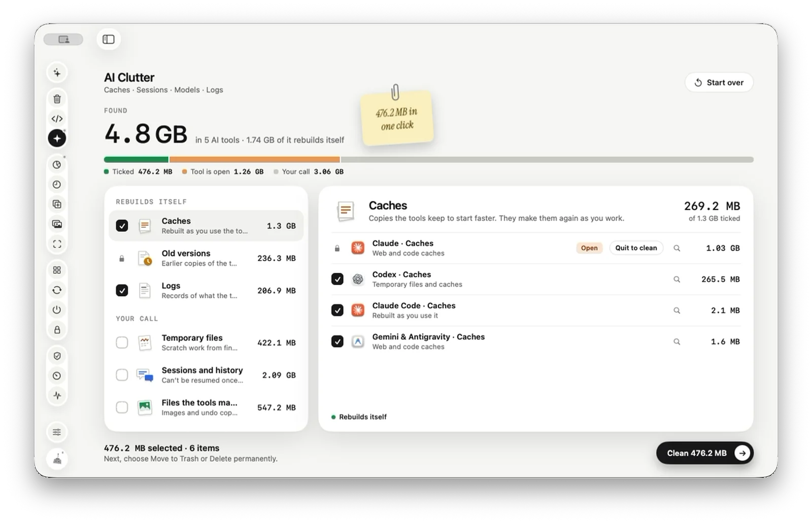Select the Old versions category row

[206, 258]
